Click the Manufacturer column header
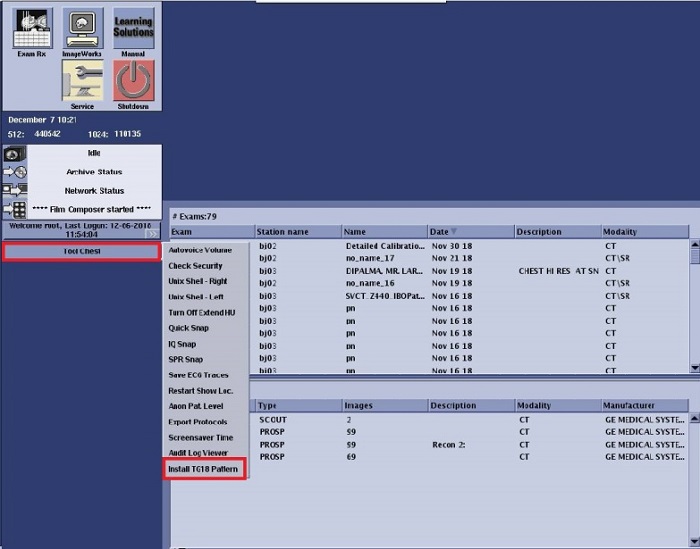 pos(644,405)
